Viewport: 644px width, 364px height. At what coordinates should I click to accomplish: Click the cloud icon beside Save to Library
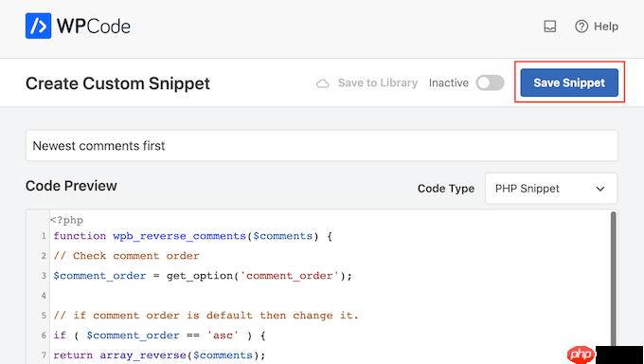pos(322,83)
